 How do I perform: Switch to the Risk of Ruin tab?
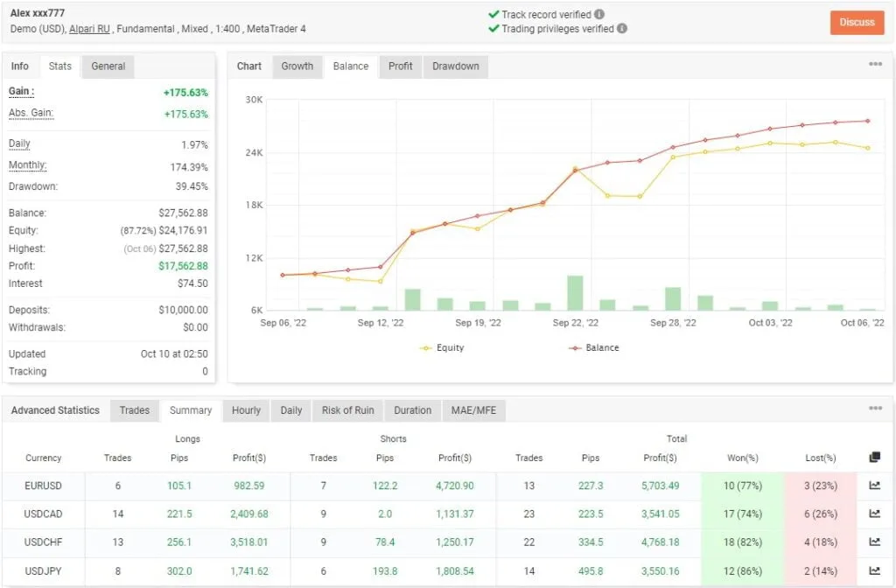(x=347, y=410)
